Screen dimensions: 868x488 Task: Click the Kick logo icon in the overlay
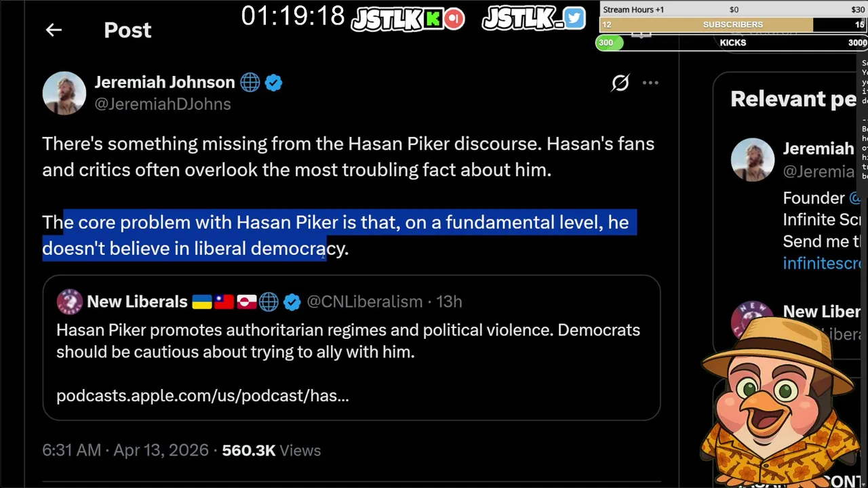(433, 19)
